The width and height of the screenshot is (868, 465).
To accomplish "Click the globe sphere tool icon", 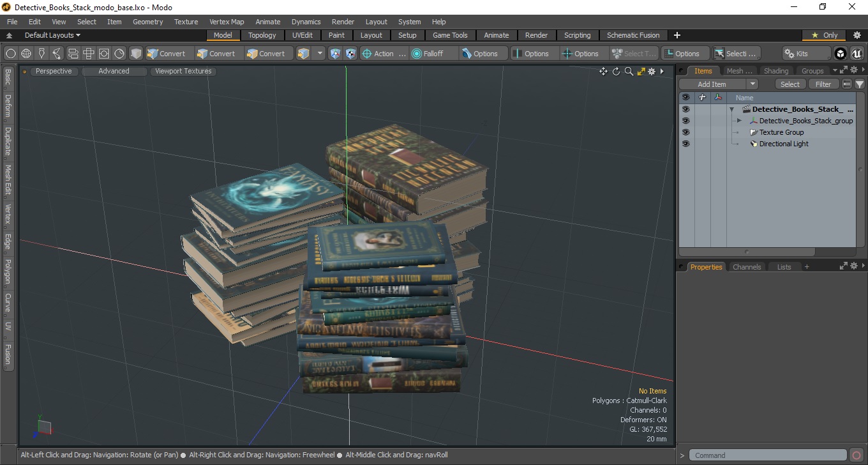I will [x=26, y=54].
